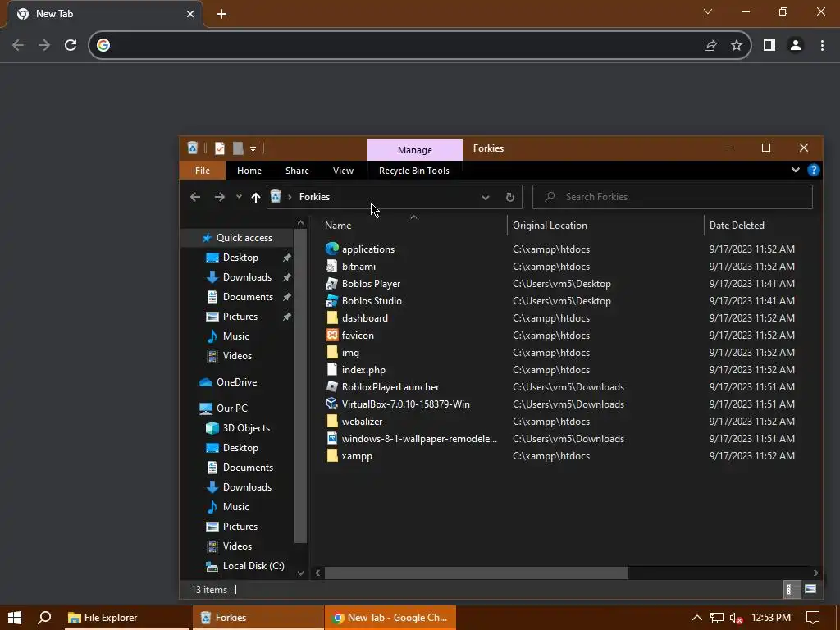The width and height of the screenshot is (840, 630).
Task: Open the Home ribbon tab
Action: point(249,171)
